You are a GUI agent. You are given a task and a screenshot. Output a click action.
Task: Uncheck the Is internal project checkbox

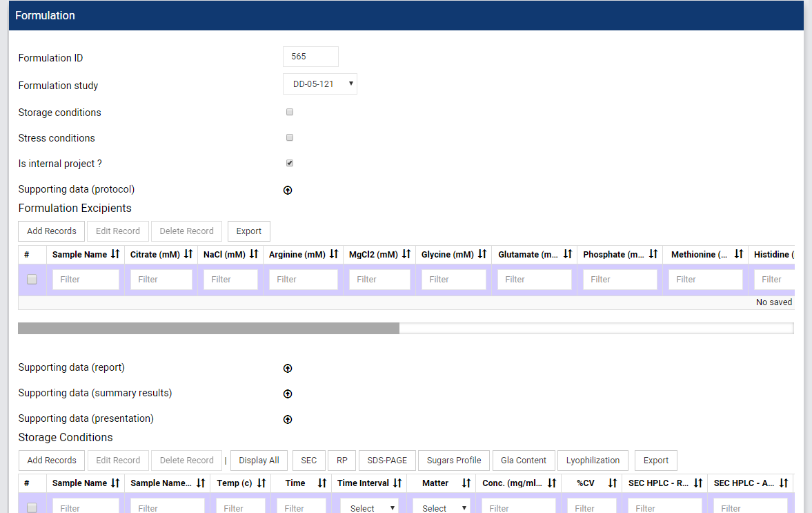[x=290, y=163]
